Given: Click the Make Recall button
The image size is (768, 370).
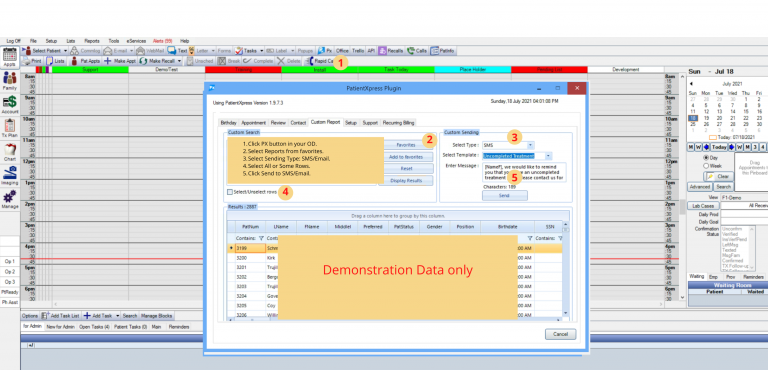Looking at the screenshot, I should (x=157, y=61).
